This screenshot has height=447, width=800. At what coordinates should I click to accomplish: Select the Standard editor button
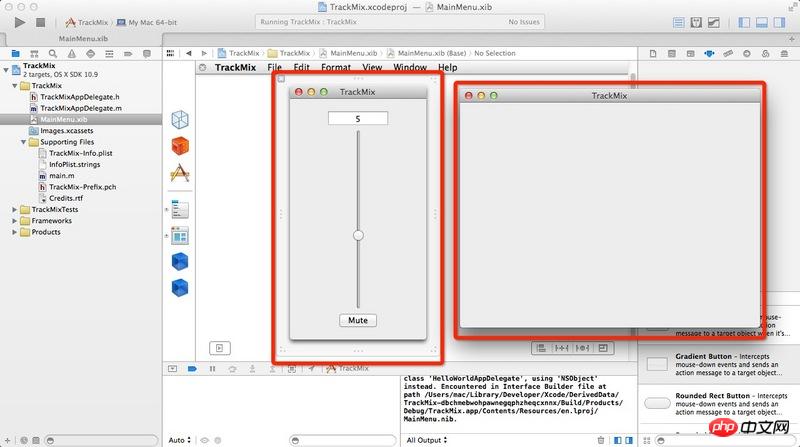679,22
